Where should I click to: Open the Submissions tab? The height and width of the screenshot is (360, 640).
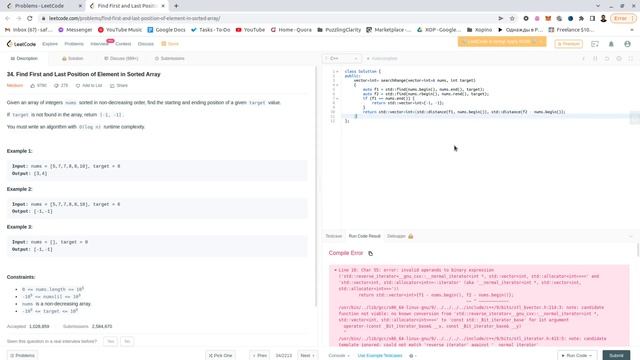coord(169,59)
